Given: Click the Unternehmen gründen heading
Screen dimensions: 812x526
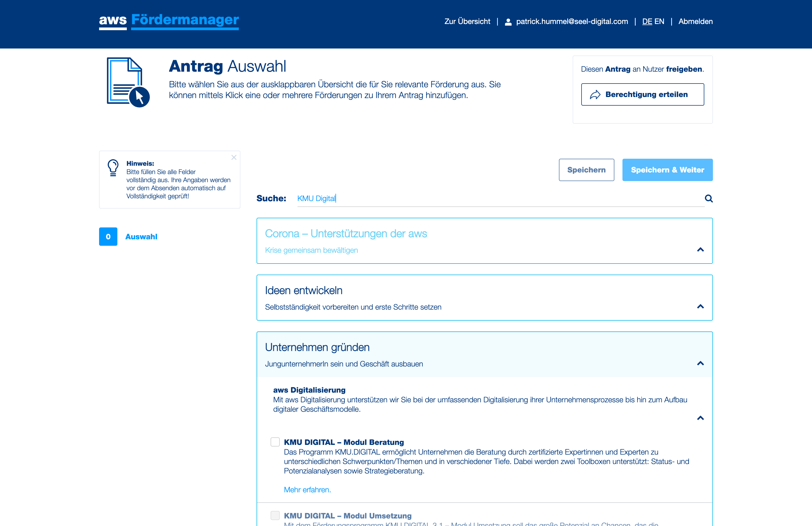Looking at the screenshot, I should pyautogui.click(x=317, y=347).
